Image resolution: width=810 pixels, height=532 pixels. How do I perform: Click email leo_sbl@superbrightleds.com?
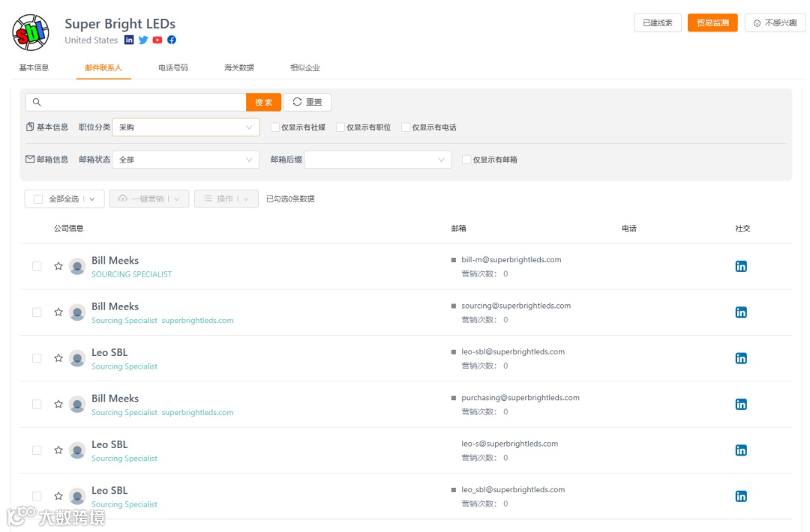pos(513,489)
